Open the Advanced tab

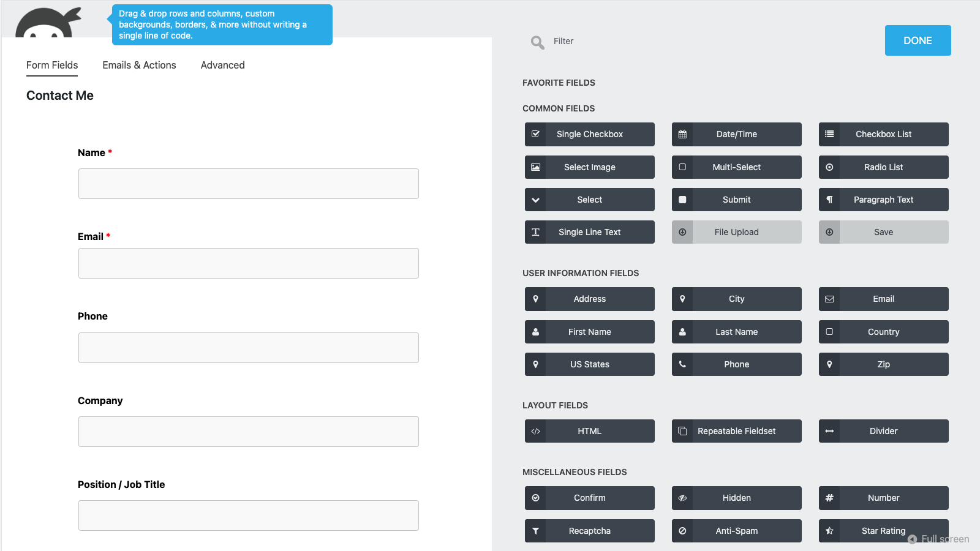point(222,65)
